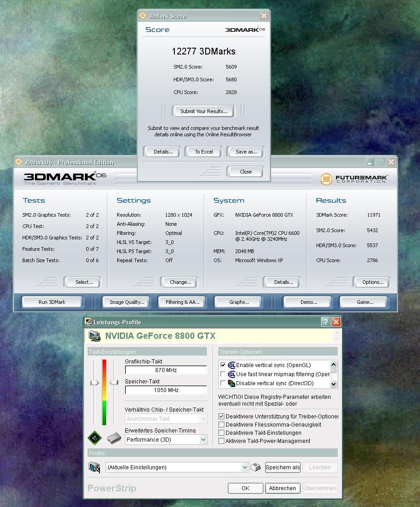Click the 3DMark06 Professional Edition title icon
Screen dimensions: 420x507
[19, 162]
